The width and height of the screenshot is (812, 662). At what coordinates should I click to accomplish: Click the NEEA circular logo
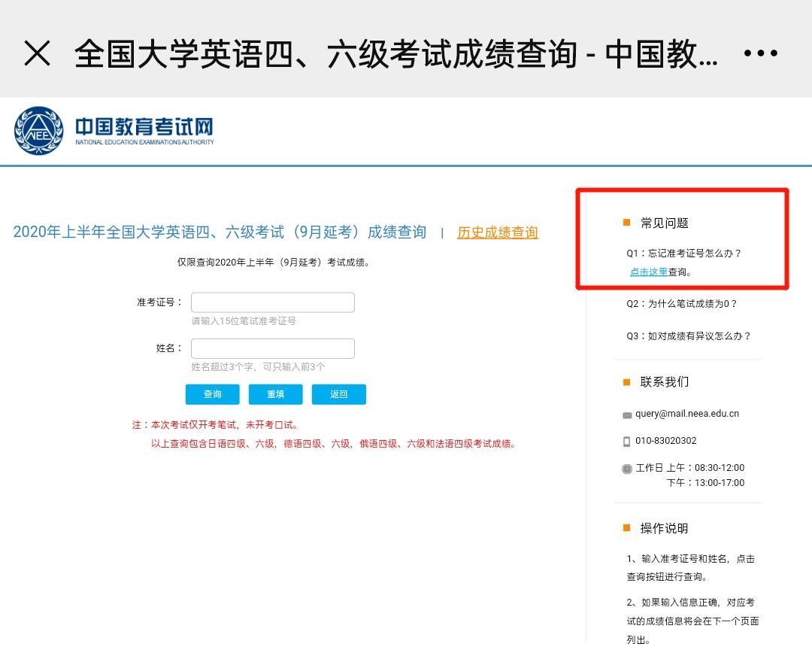pyautogui.click(x=39, y=131)
